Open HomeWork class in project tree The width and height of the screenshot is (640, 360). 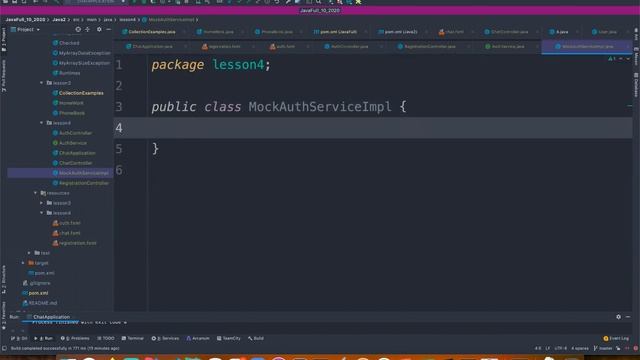tap(68, 103)
